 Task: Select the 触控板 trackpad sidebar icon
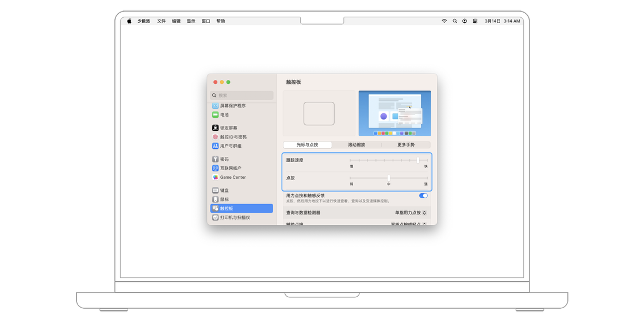[215, 208]
